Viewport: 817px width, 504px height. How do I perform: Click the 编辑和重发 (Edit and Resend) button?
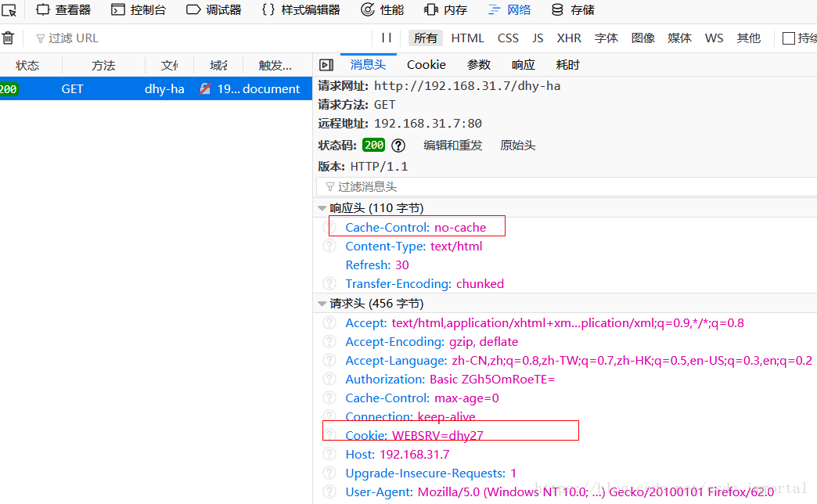coord(453,145)
